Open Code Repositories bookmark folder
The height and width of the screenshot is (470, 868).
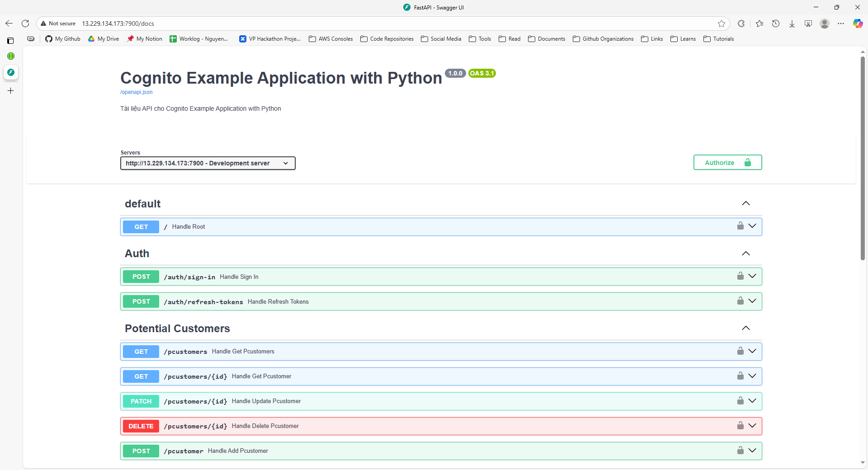(x=387, y=39)
